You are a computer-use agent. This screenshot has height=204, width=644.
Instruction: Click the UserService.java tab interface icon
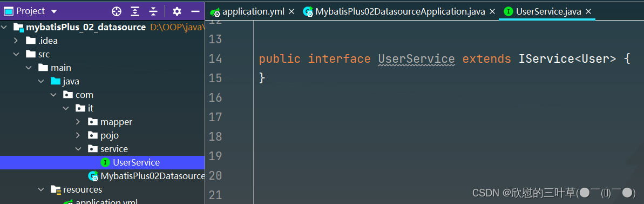tap(509, 11)
